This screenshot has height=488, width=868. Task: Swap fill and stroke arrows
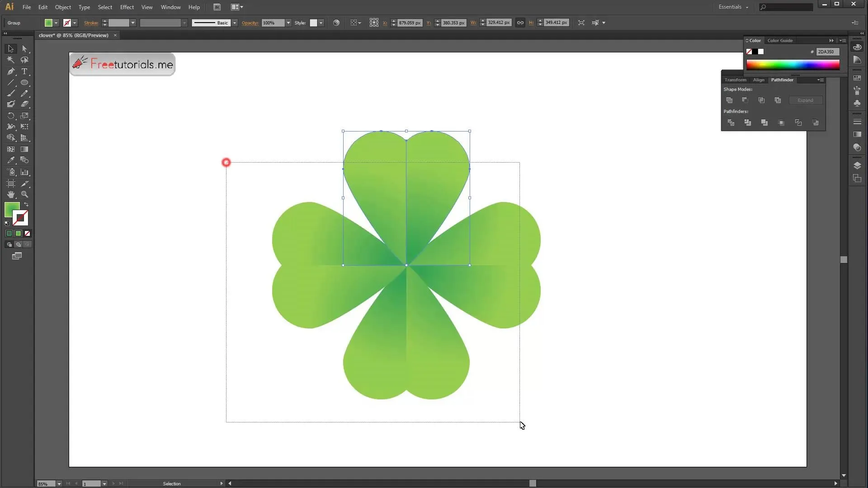[x=26, y=205]
